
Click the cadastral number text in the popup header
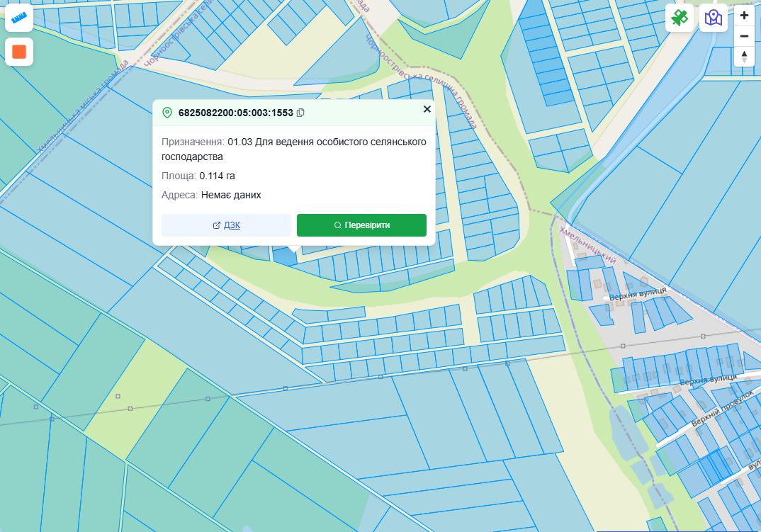pos(235,113)
